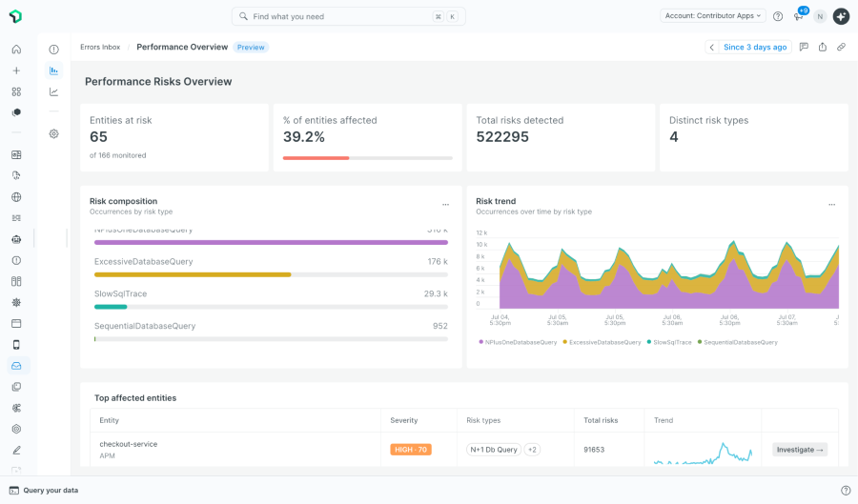Toggle NPlusOneDatabaseQuery legend series
This screenshot has width=858, height=504.
(518, 342)
